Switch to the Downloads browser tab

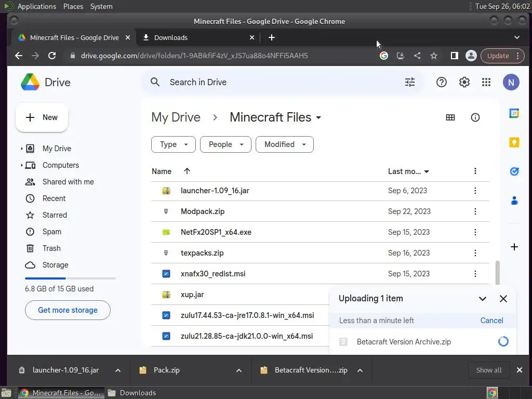pyautogui.click(x=198, y=37)
